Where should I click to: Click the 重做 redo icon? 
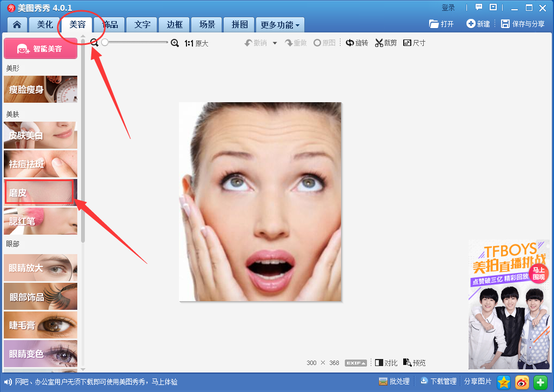[296, 43]
